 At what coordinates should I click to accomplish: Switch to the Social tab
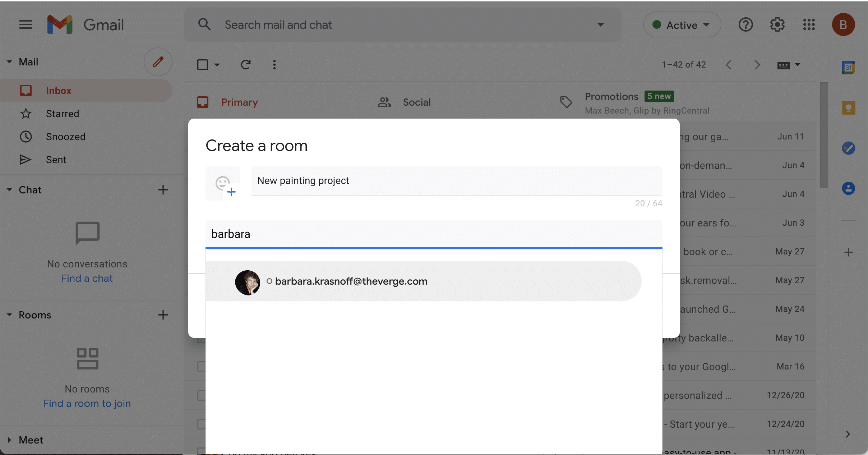416,102
